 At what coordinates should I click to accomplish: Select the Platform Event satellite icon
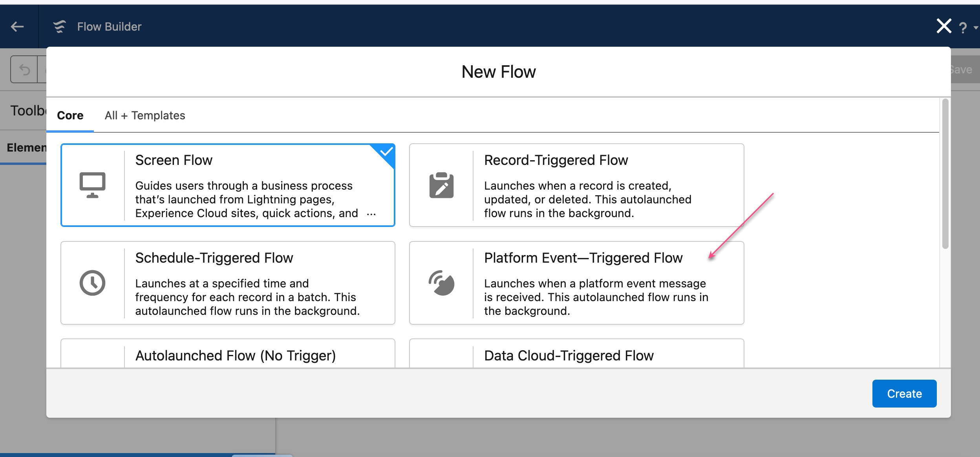tap(441, 283)
